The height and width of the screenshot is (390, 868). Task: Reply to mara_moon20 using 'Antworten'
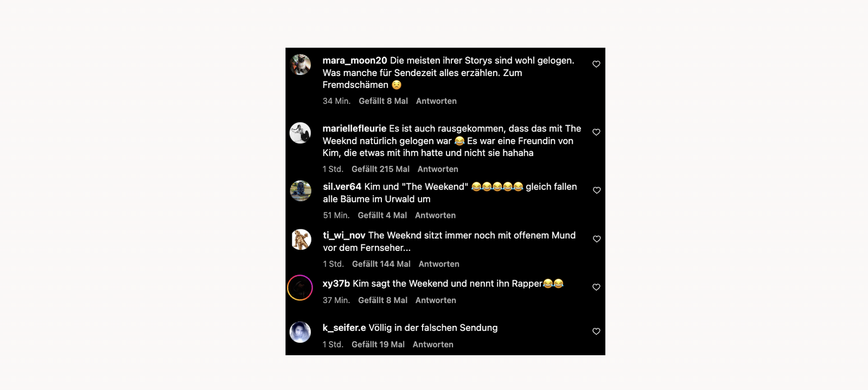pos(436,101)
